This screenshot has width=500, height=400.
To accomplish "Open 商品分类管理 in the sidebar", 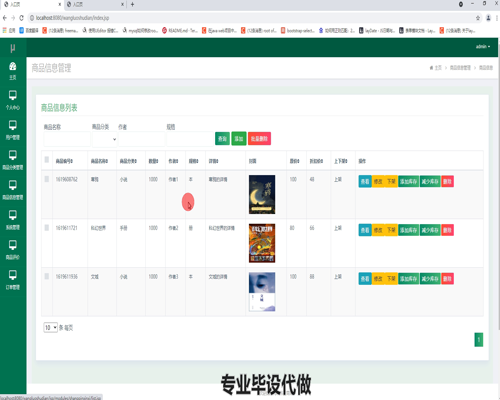I will [x=13, y=160].
